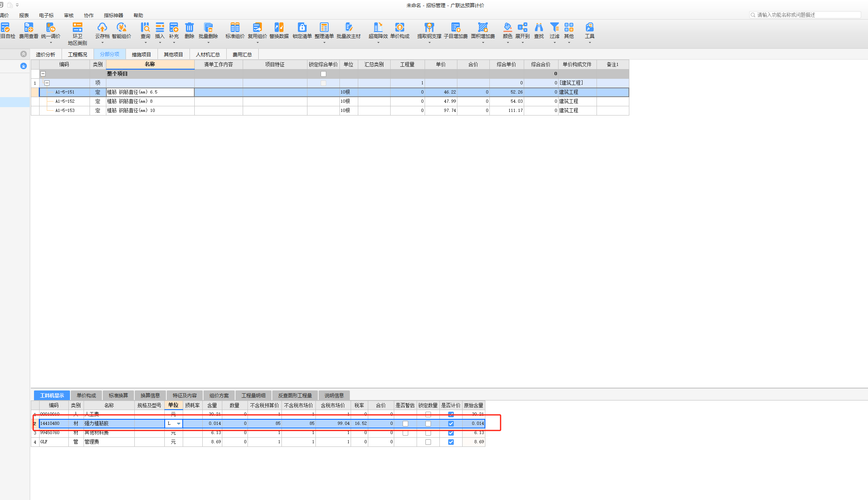
Task: Open the 标准组价 standard pricing tool
Action: (x=235, y=30)
